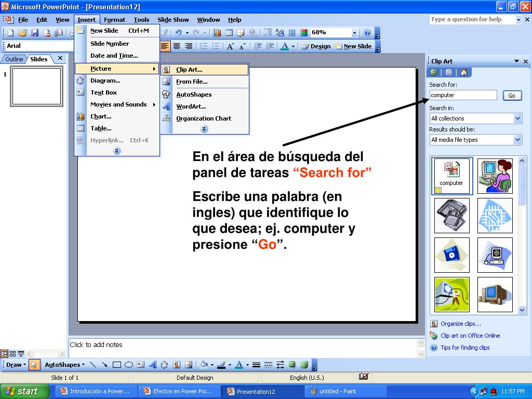
Task: Click Font Color swatch in Drawing toolbar
Action: [239, 365]
